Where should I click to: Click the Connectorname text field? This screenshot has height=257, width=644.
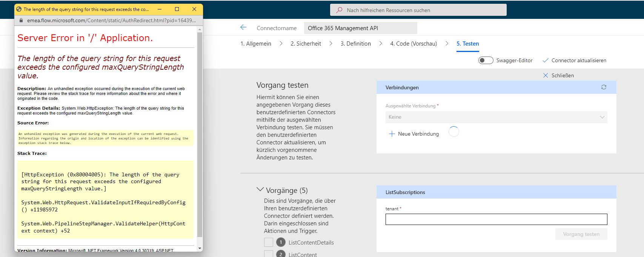click(x=361, y=28)
